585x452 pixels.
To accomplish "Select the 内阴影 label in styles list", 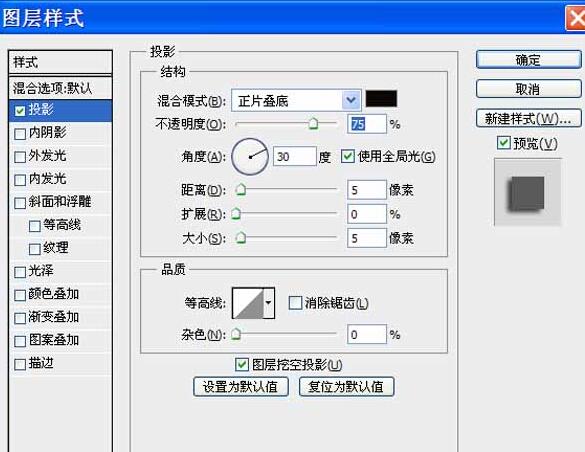I will tap(47, 132).
